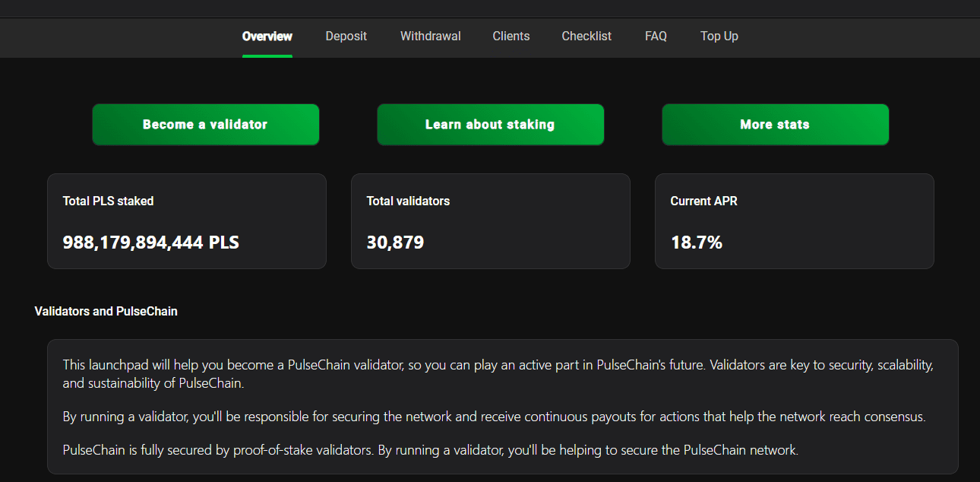Select the 30,879 validators count
Viewport: 980px width, 482px height.
point(395,243)
